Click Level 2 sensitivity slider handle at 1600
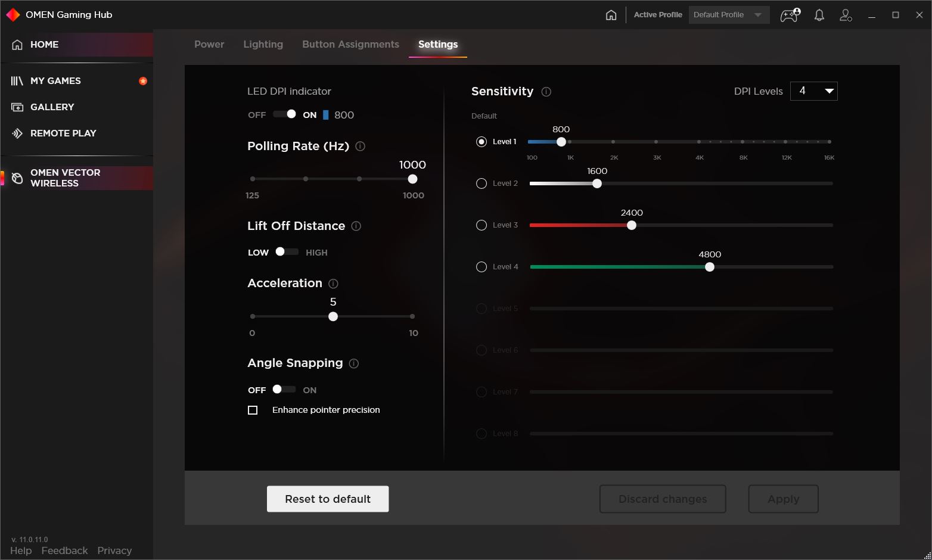 (597, 183)
